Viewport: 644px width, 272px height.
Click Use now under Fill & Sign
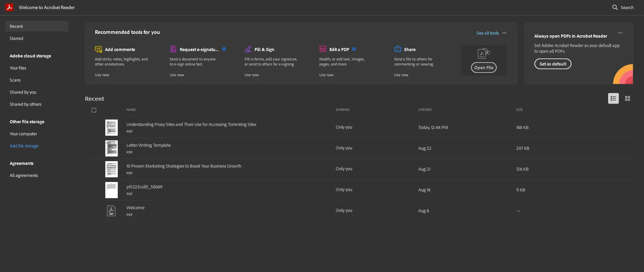coord(252,75)
